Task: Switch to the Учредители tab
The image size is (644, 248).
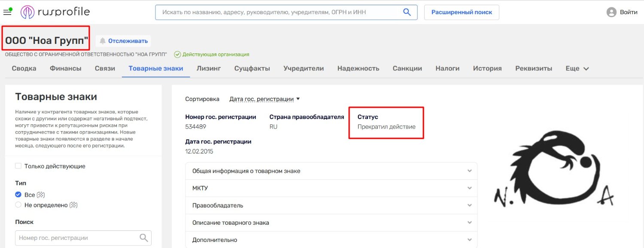Action: (304, 68)
